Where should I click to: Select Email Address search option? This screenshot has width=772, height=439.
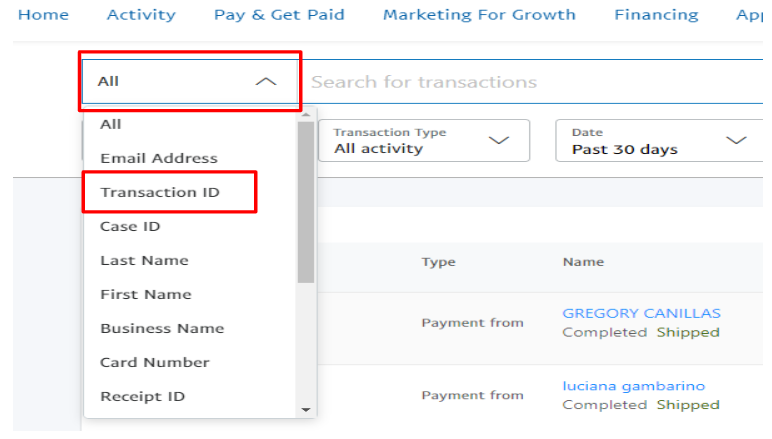pos(158,158)
